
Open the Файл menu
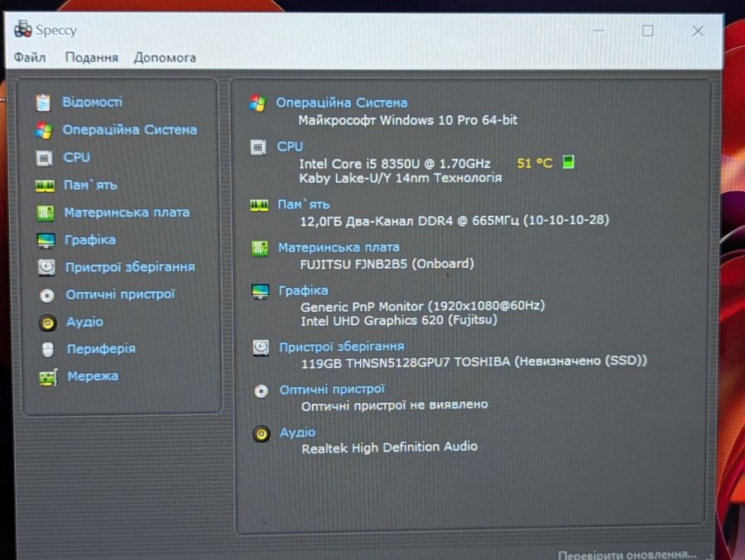point(30,57)
